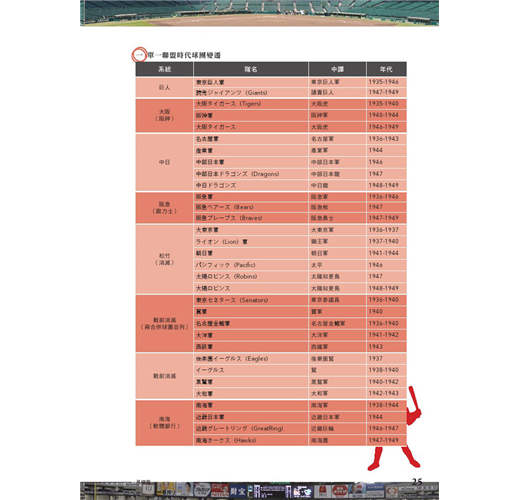Click the page number 25

coord(417,481)
